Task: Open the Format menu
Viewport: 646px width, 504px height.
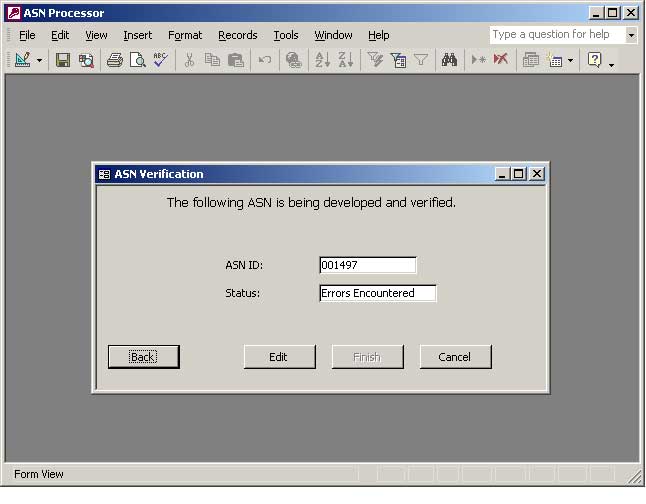Action: point(185,35)
